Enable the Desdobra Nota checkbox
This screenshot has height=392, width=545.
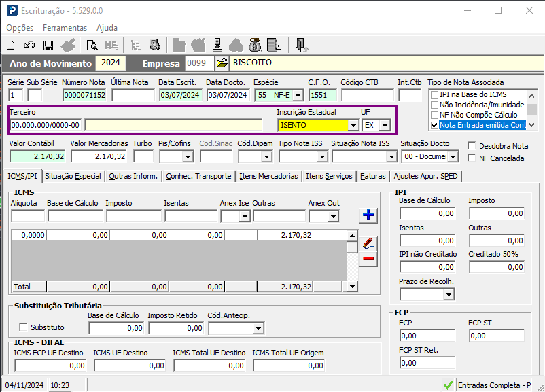(472, 146)
